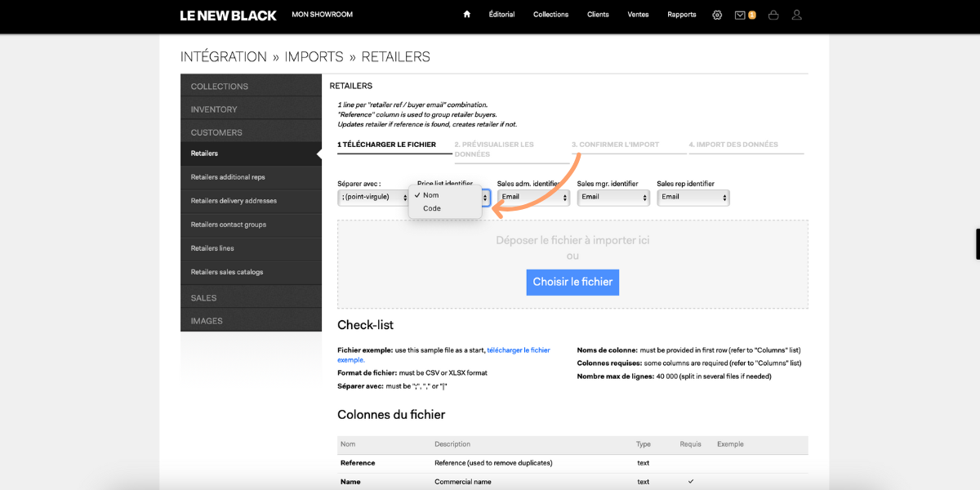The image size is (980, 490).
Task: Choose the Code option in the list
Action: pos(445,208)
